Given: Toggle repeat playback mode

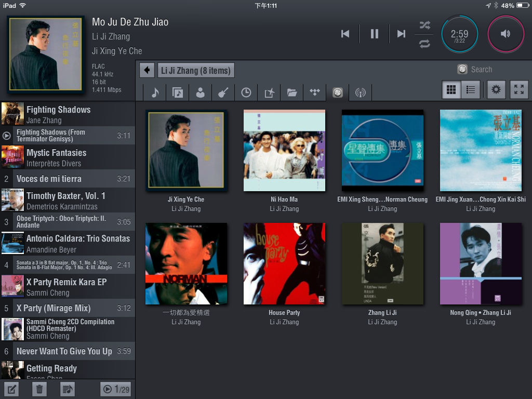Looking at the screenshot, I should (424, 44).
